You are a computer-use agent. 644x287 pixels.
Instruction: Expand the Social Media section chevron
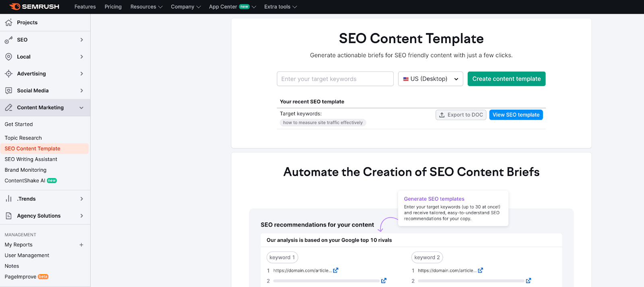coord(82,91)
